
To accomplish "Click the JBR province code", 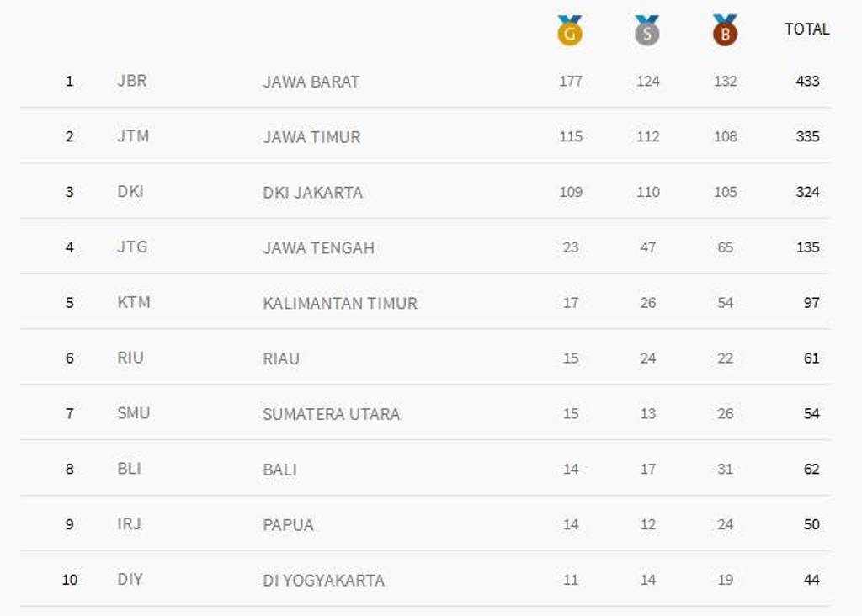I will 132,81.
